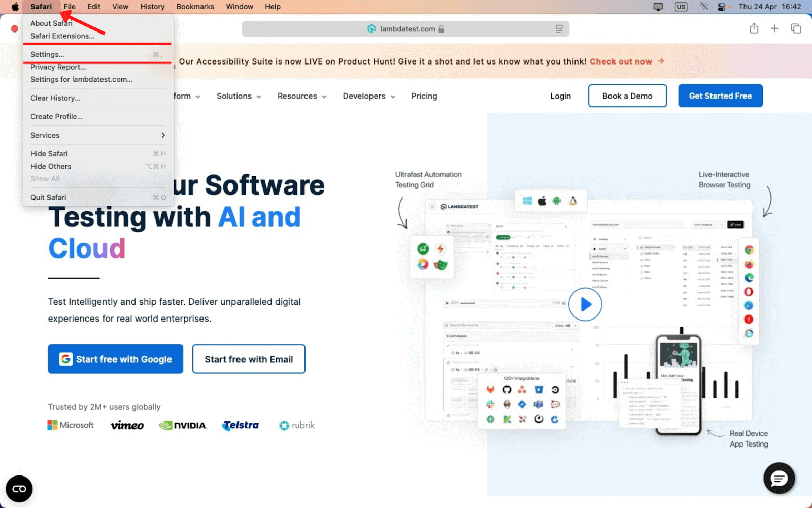
Task: Show the tab overview icon
Action: (796, 28)
